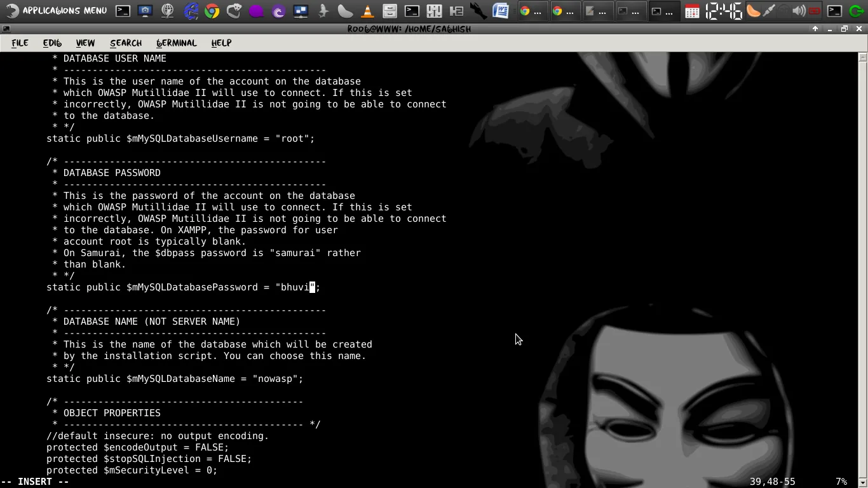This screenshot has width=868, height=488.
Task: Open the orange Clementine tray icon
Action: 753,11
